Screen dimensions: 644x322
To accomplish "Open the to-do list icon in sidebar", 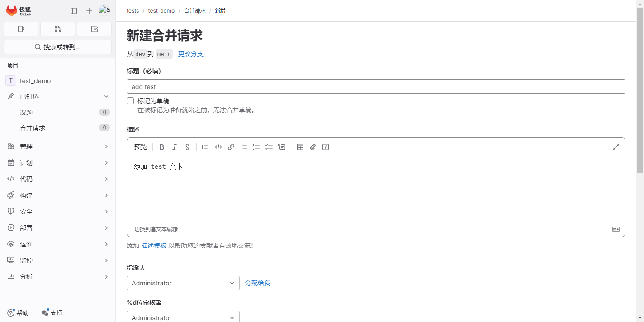I will [94, 29].
